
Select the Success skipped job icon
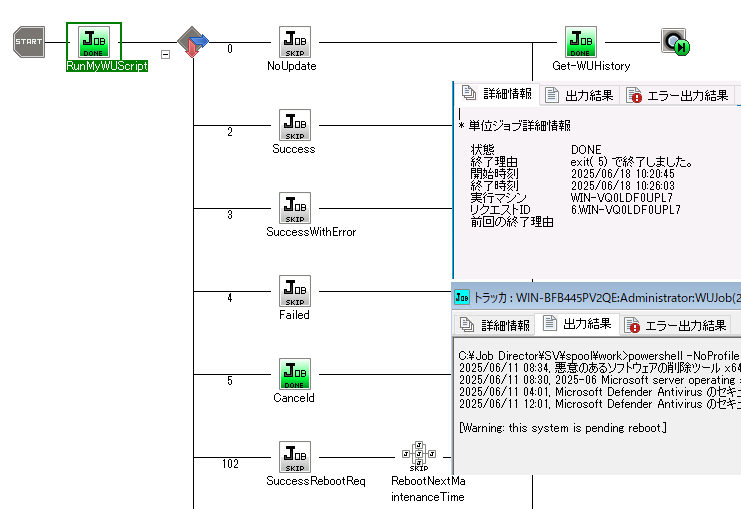click(294, 125)
